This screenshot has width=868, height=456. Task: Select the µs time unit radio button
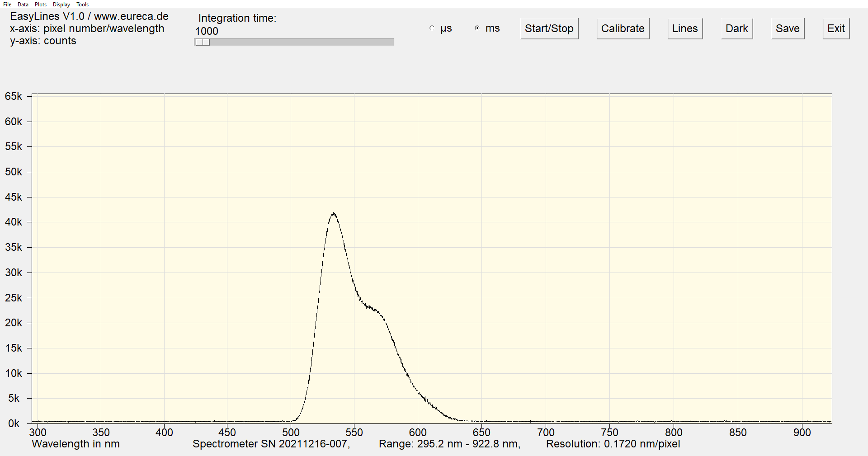[x=432, y=28]
